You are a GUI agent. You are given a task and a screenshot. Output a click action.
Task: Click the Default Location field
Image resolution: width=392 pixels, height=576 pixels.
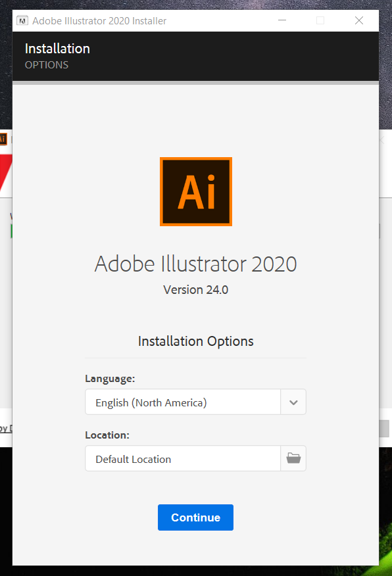coord(183,458)
